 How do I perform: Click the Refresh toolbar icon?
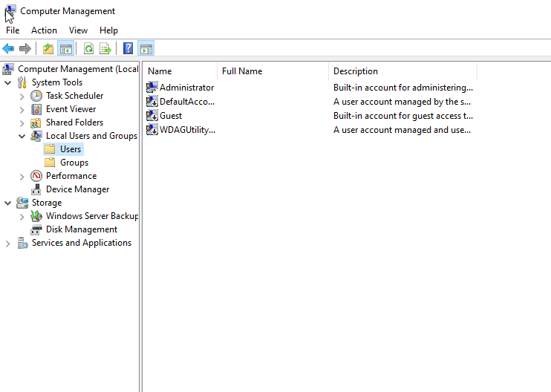(x=88, y=48)
